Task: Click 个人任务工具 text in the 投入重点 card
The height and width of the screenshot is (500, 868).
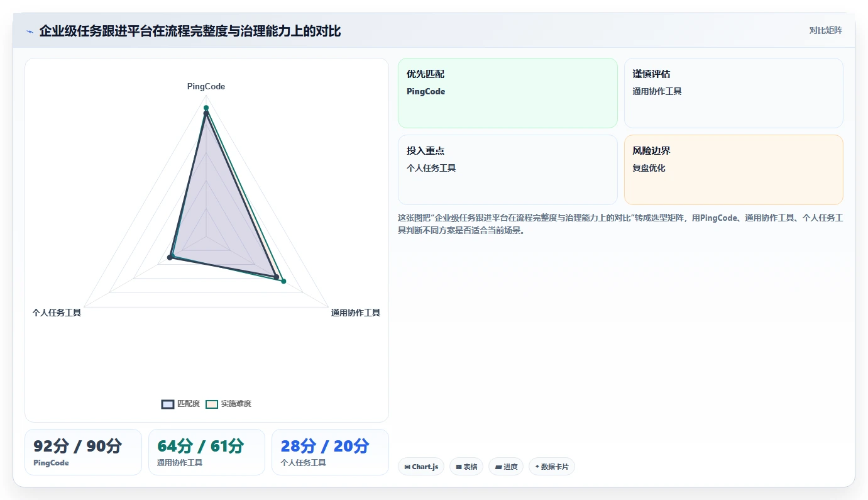Action: tap(431, 168)
